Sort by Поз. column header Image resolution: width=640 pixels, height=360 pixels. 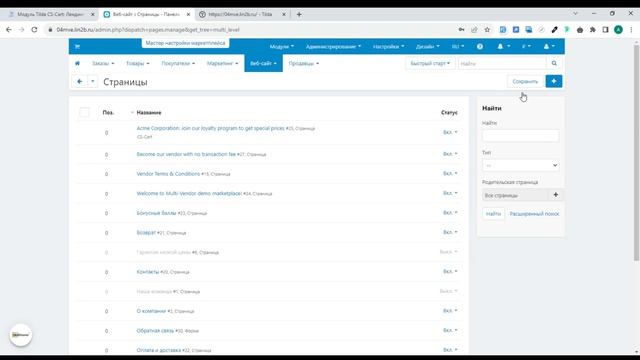click(108, 112)
